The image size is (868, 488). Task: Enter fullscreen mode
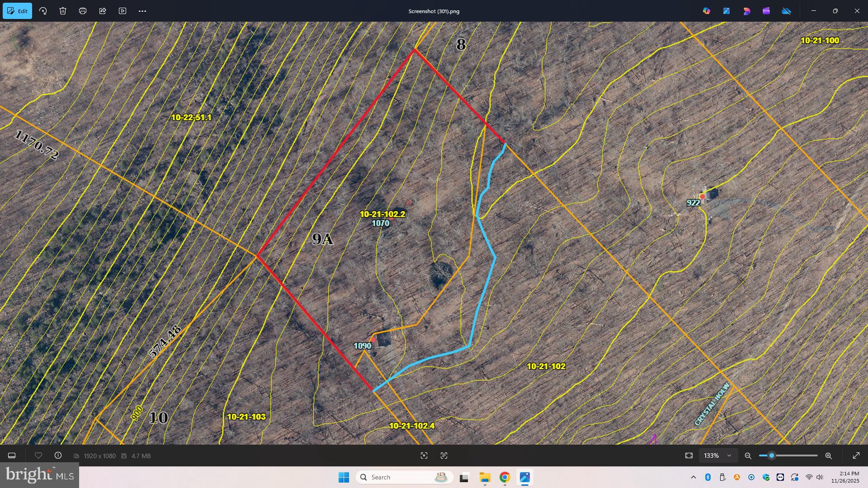click(856, 455)
